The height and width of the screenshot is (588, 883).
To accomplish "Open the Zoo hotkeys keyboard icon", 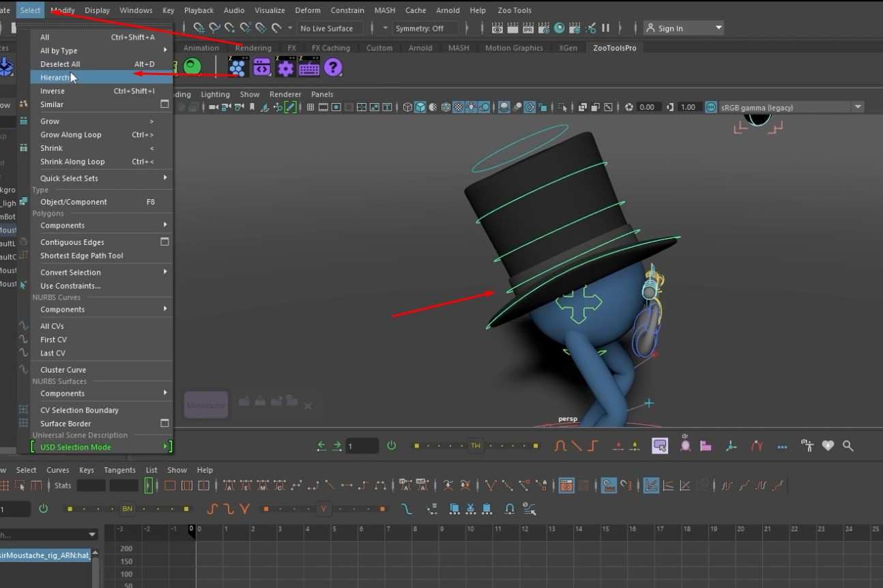I will pyautogui.click(x=309, y=68).
